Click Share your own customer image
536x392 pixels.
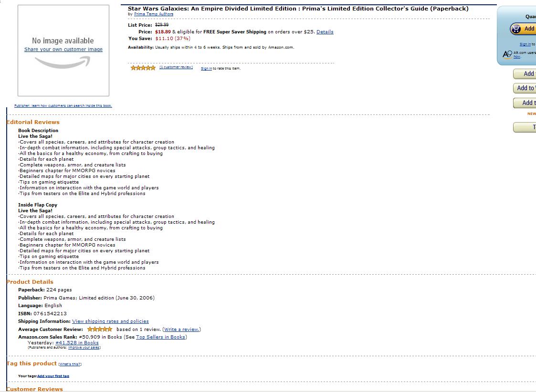[x=63, y=49]
